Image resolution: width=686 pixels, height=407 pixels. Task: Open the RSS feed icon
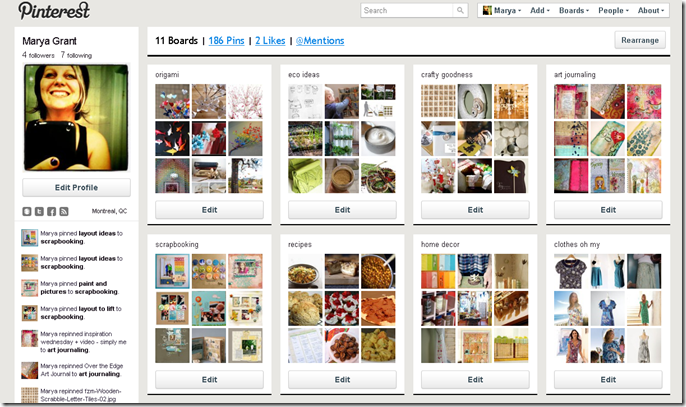pyautogui.click(x=64, y=211)
